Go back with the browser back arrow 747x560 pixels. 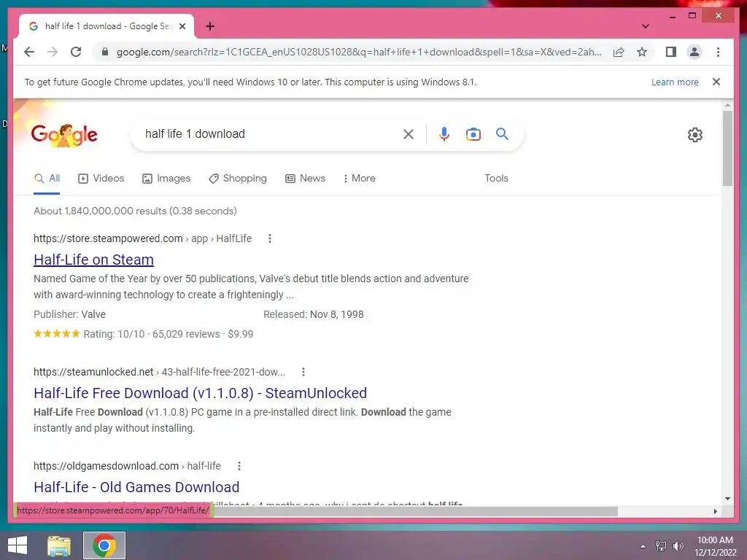coord(29,52)
